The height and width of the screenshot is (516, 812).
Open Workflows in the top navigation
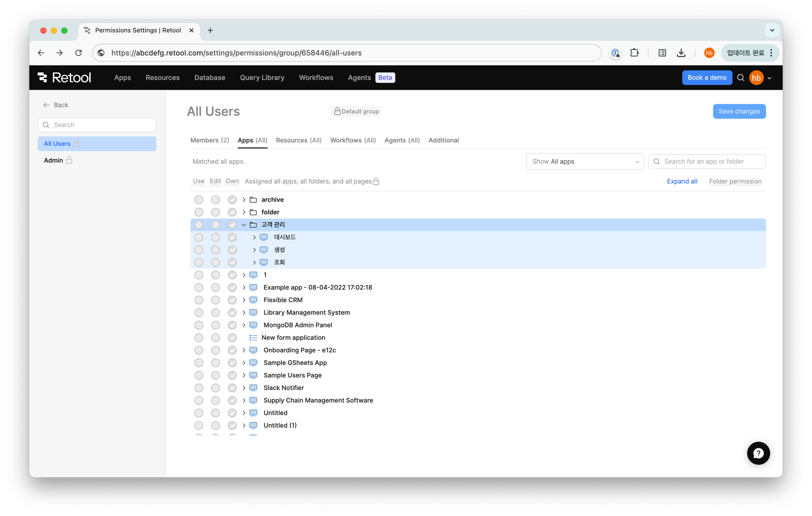point(316,77)
